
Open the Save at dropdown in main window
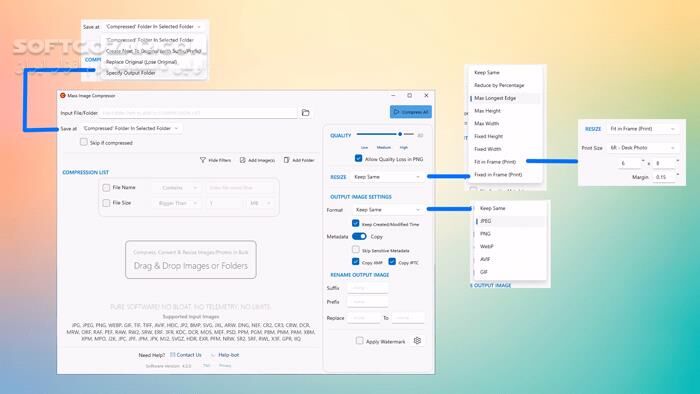pyautogui.click(x=130, y=128)
